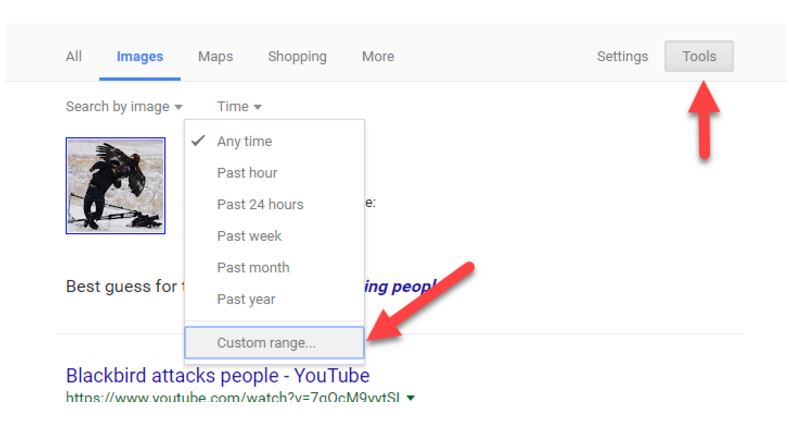Open Blackbird attacks people YouTube link
This screenshot has height=422, width=789.
217,376
